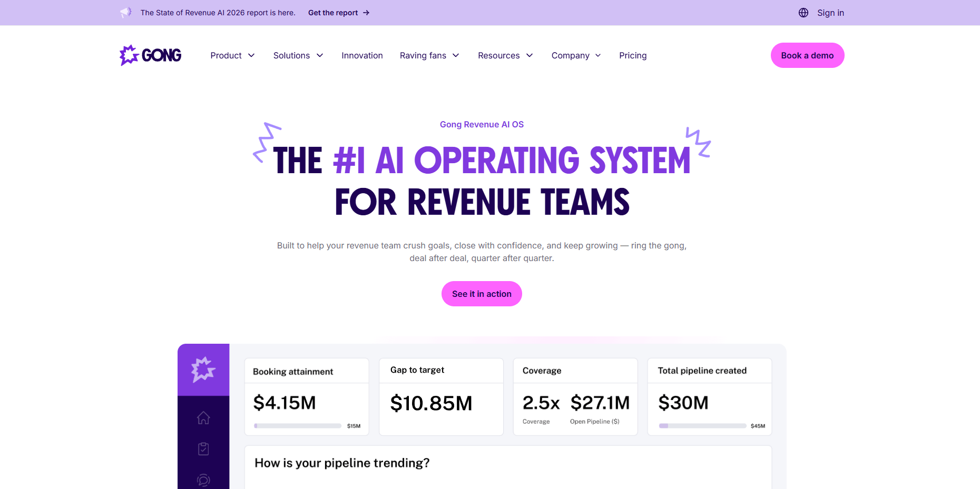
Task: Click the See it in action button
Action: pos(482,294)
